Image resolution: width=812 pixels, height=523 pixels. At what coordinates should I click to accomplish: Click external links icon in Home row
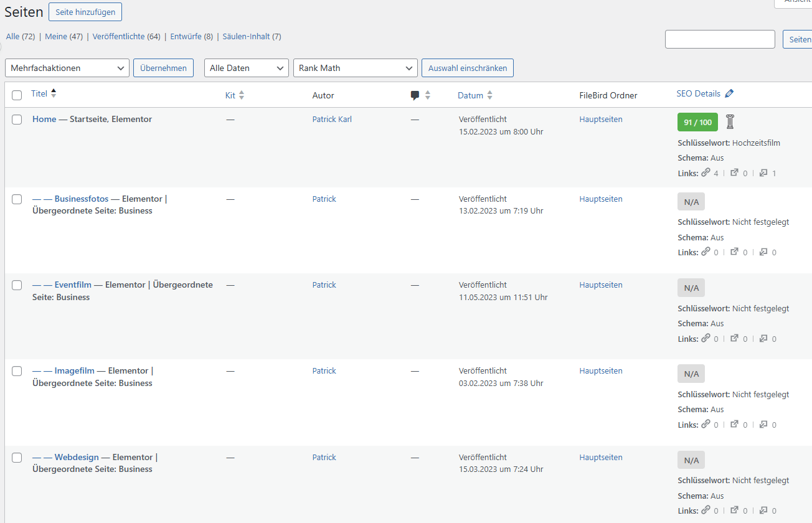click(x=735, y=172)
